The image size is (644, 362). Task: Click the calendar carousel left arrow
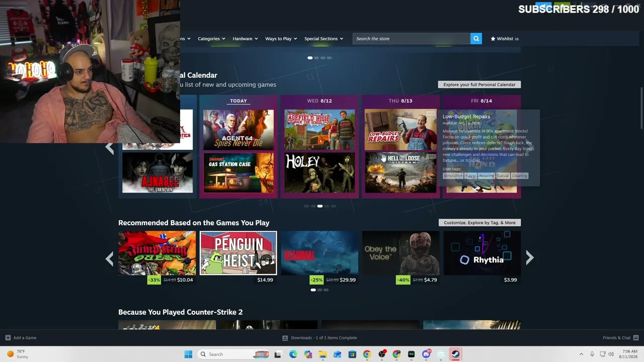(x=110, y=148)
